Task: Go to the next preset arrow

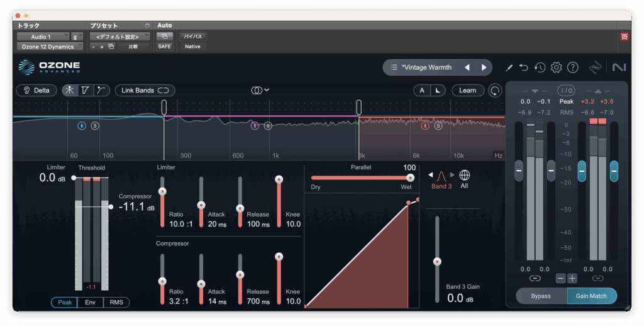Action: point(484,67)
